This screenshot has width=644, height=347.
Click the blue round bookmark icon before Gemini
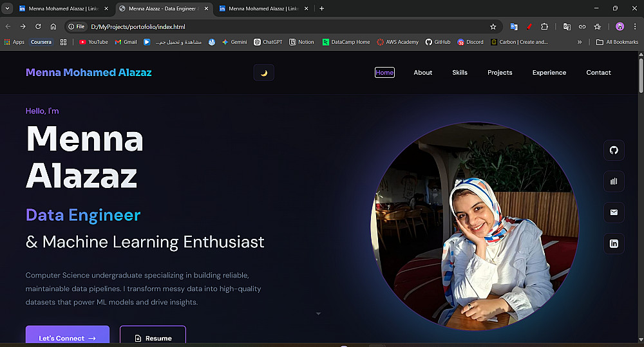(x=211, y=42)
